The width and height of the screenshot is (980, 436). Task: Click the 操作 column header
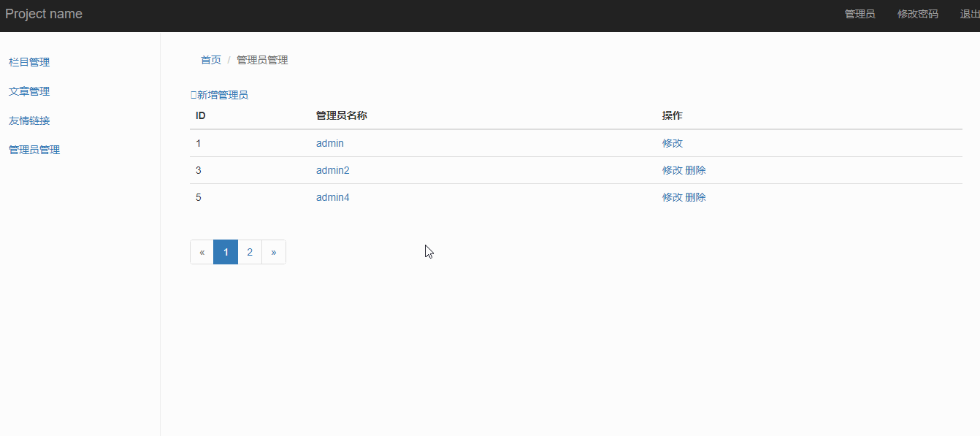pyautogui.click(x=673, y=115)
